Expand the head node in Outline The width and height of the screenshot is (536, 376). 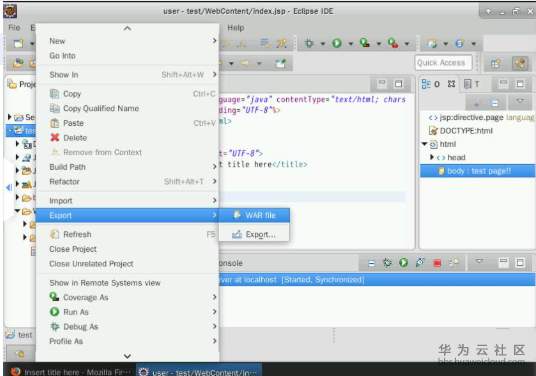(x=432, y=157)
